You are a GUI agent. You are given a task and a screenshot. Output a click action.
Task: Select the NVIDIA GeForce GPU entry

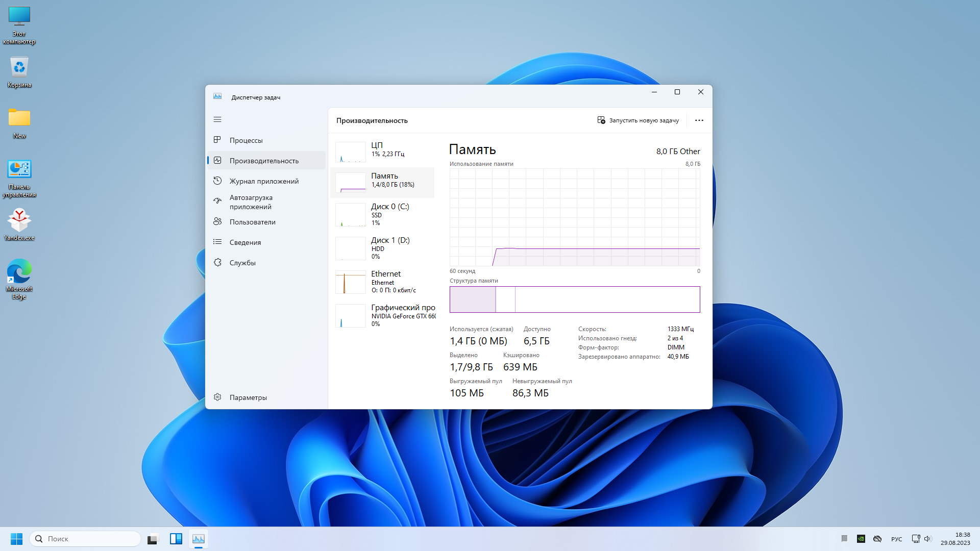pyautogui.click(x=383, y=315)
